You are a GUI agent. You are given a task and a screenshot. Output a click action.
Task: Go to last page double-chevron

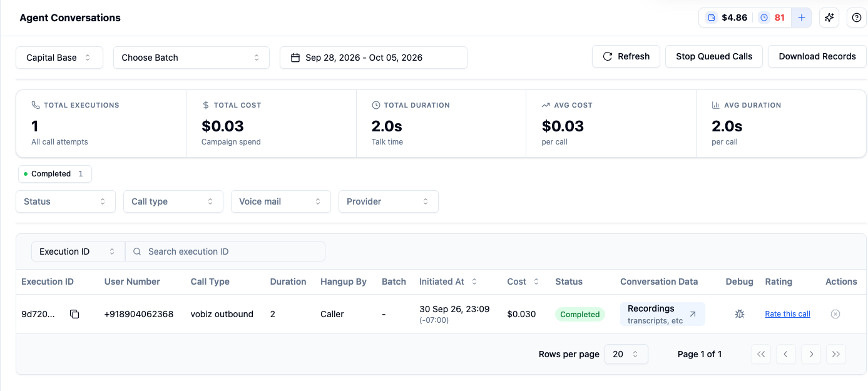click(836, 354)
